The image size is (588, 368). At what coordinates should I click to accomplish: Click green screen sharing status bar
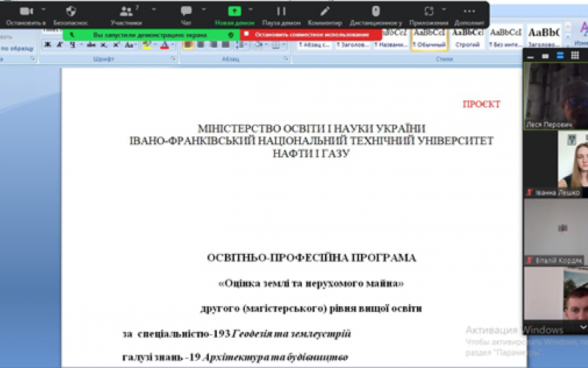click(150, 35)
